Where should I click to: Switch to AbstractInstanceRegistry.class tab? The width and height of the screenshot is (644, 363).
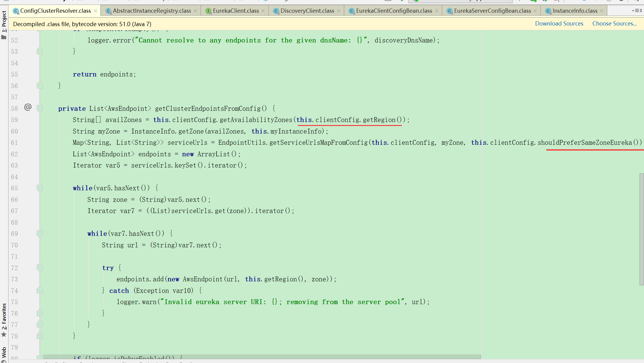click(152, 11)
